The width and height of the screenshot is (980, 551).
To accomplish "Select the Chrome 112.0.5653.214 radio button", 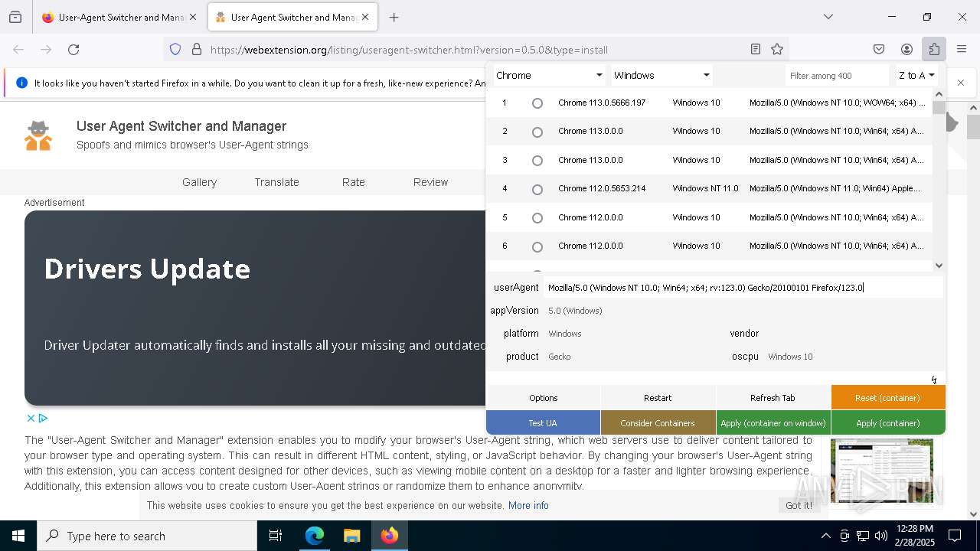I will pos(537,190).
